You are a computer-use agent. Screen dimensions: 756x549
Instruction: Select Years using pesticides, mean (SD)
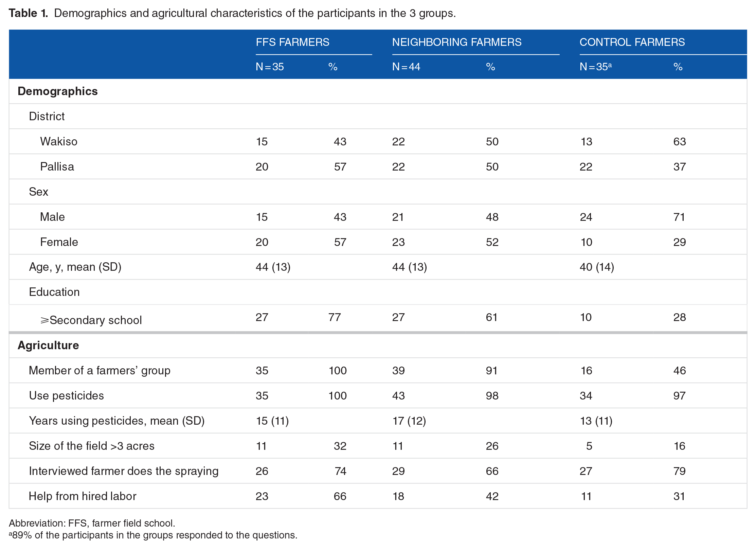(117, 421)
